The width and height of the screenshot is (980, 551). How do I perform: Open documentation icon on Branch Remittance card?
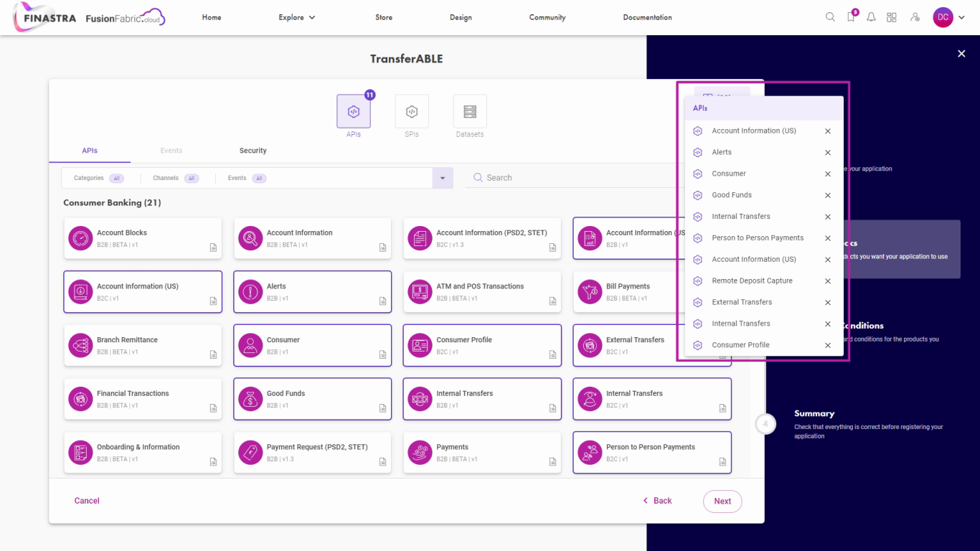point(213,354)
